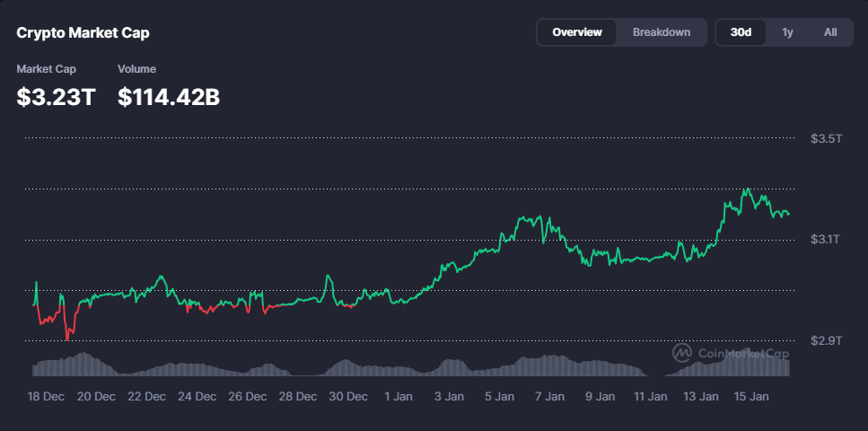Click the 1 Jan date label
Image resolution: width=868 pixels, height=431 pixels.
[x=399, y=396]
